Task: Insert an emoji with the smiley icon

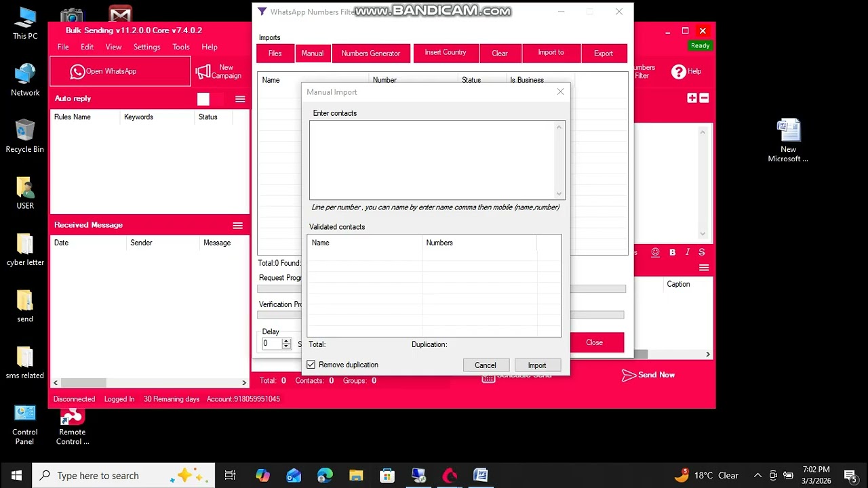Action: pos(655,252)
